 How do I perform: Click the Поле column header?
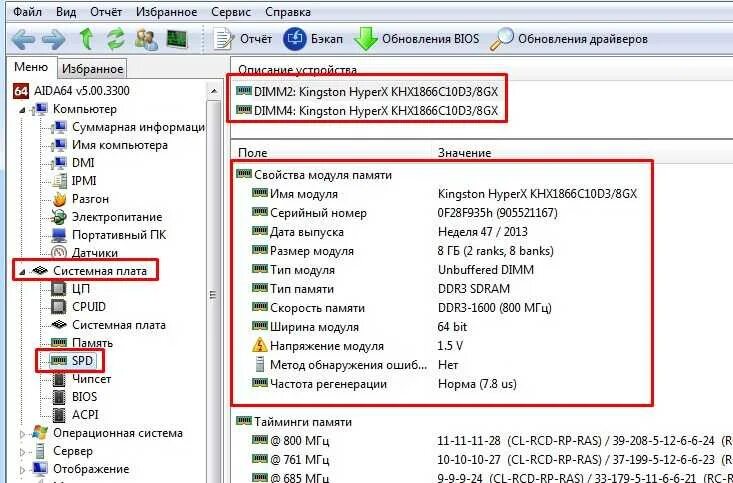(252, 153)
